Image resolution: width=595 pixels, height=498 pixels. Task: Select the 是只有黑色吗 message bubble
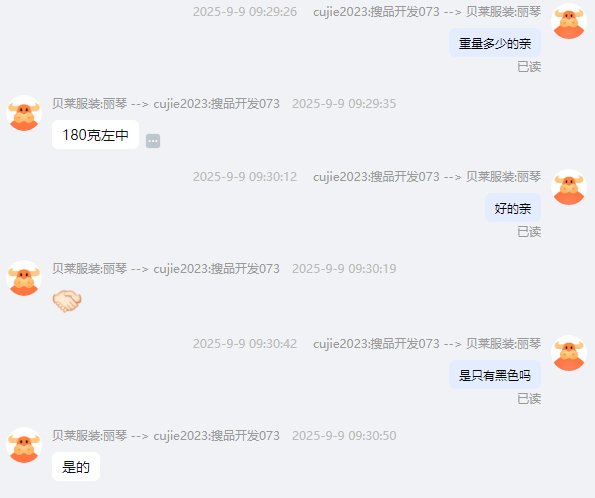495,375
